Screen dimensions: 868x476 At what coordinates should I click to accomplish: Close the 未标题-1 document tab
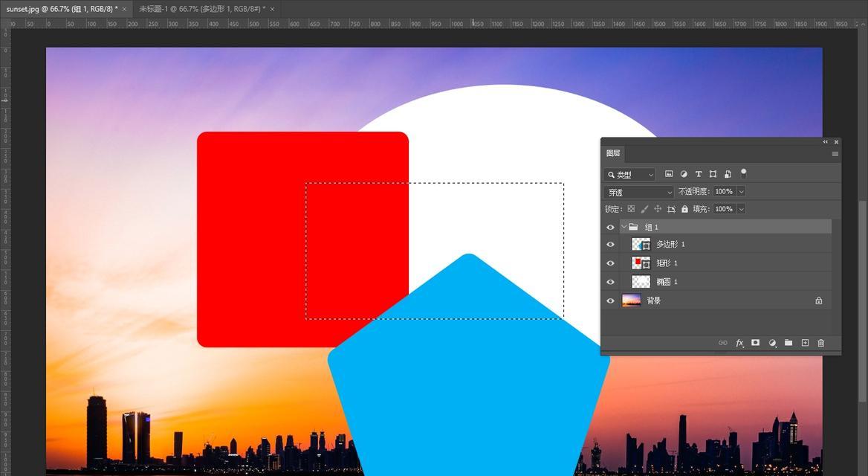(272, 10)
